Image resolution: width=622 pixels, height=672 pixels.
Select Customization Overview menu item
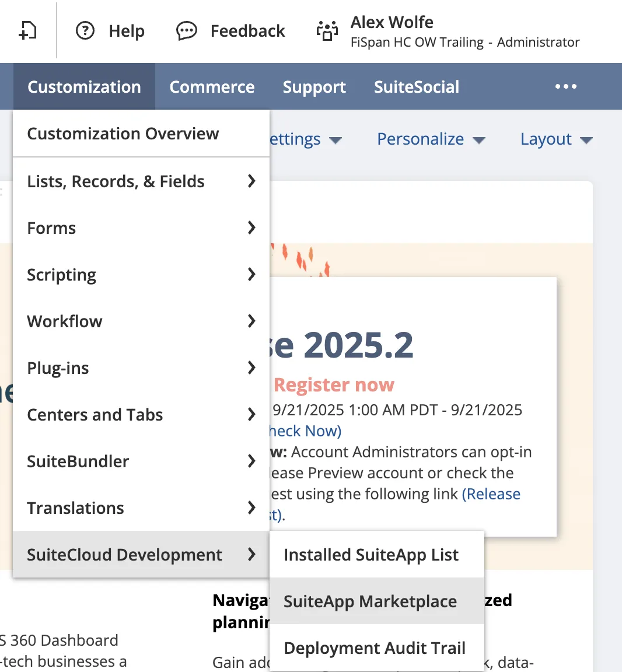[x=141, y=134]
